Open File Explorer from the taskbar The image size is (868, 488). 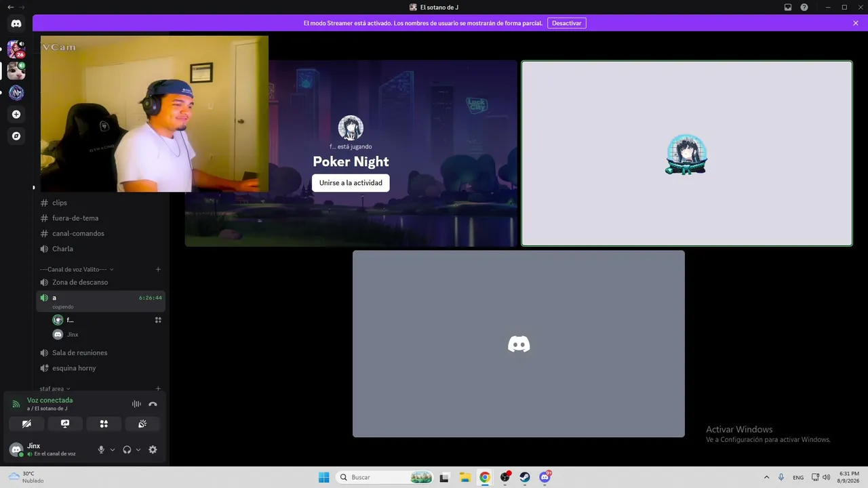(x=465, y=477)
